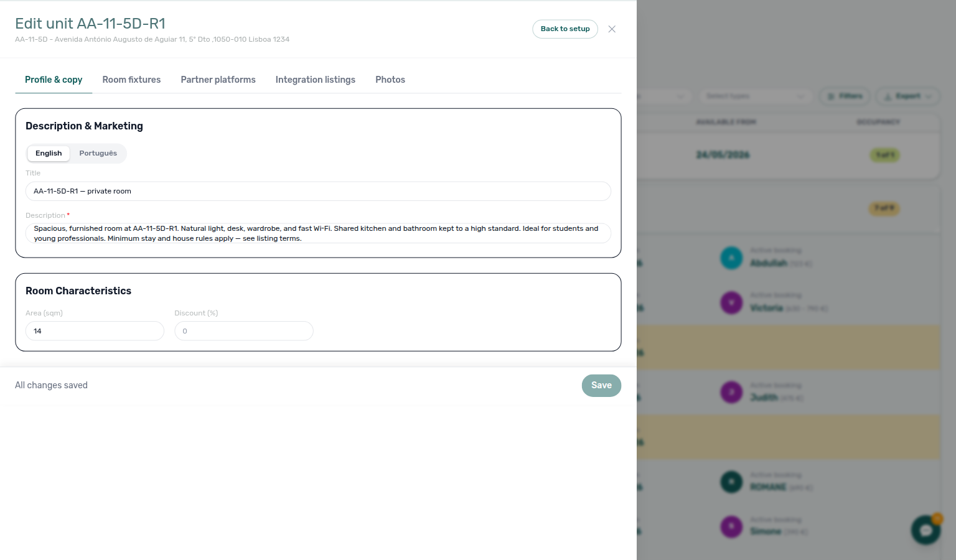
Task: Click the Description & Marketing heading
Action: pos(84,126)
